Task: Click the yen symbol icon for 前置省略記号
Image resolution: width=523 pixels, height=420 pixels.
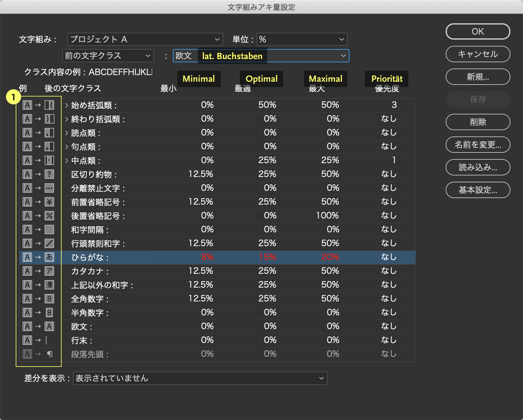Action: 49,202
